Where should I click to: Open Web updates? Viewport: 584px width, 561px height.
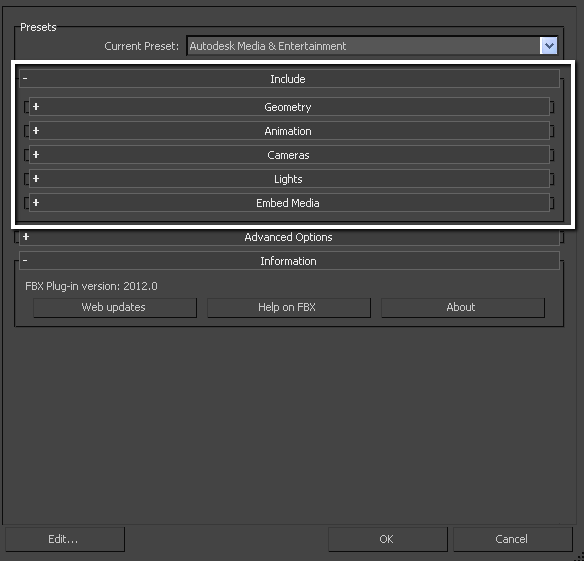[x=115, y=307]
